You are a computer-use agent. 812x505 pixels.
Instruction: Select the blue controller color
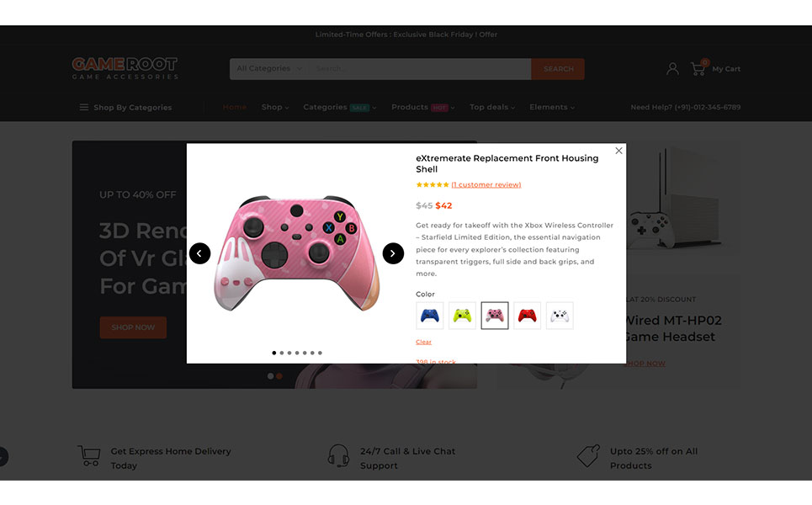point(430,316)
